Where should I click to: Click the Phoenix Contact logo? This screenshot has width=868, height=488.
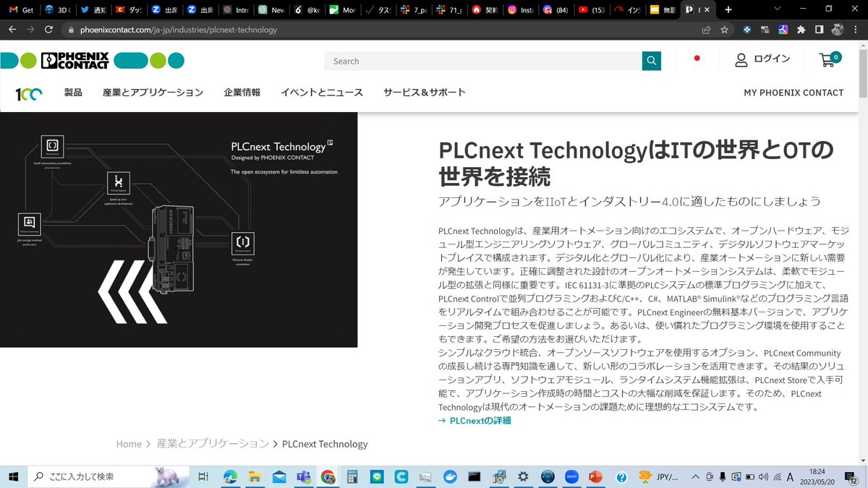click(75, 61)
